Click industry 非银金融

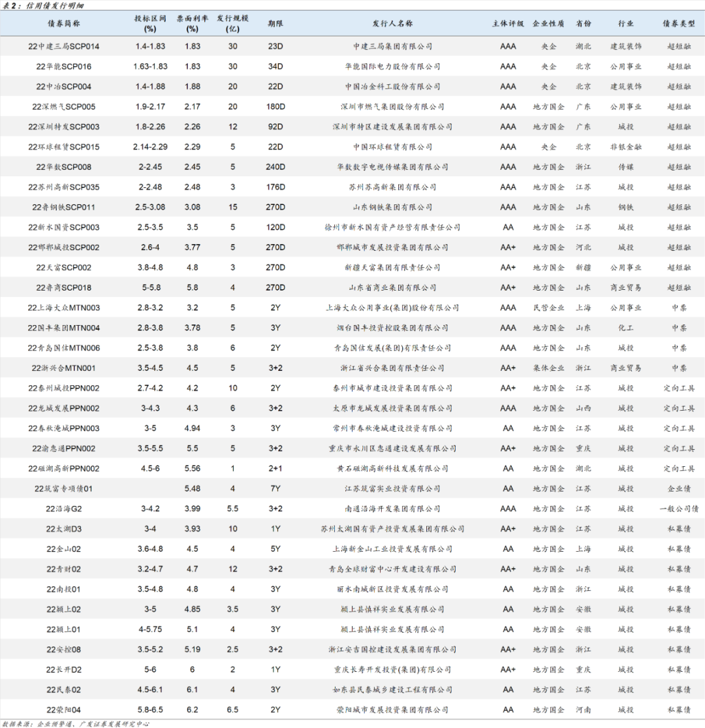coord(625,147)
